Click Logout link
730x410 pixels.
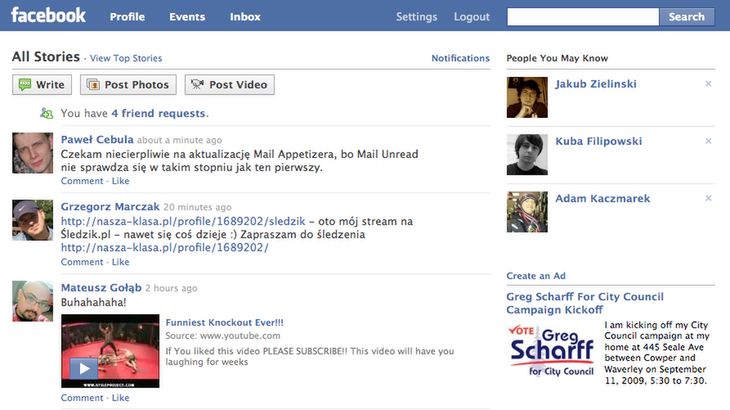(x=472, y=17)
